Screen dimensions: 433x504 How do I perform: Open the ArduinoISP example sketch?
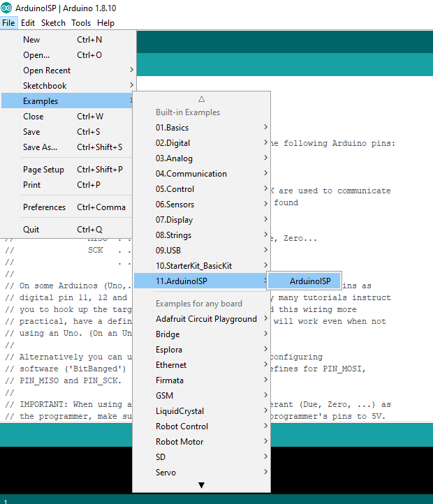point(304,281)
